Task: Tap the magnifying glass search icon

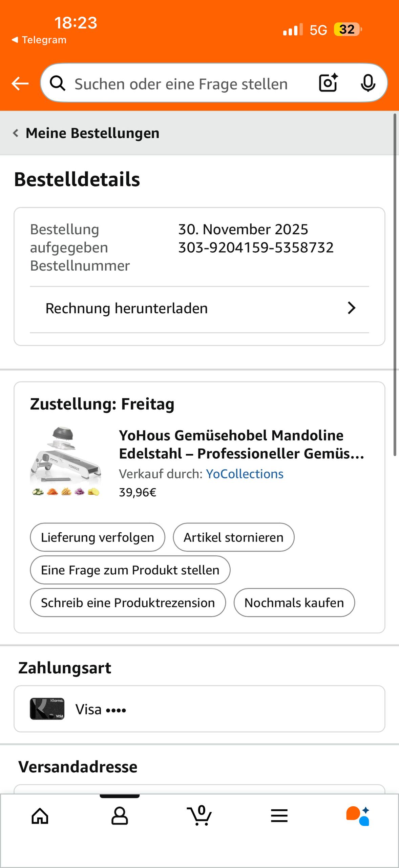Action: coord(58,83)
